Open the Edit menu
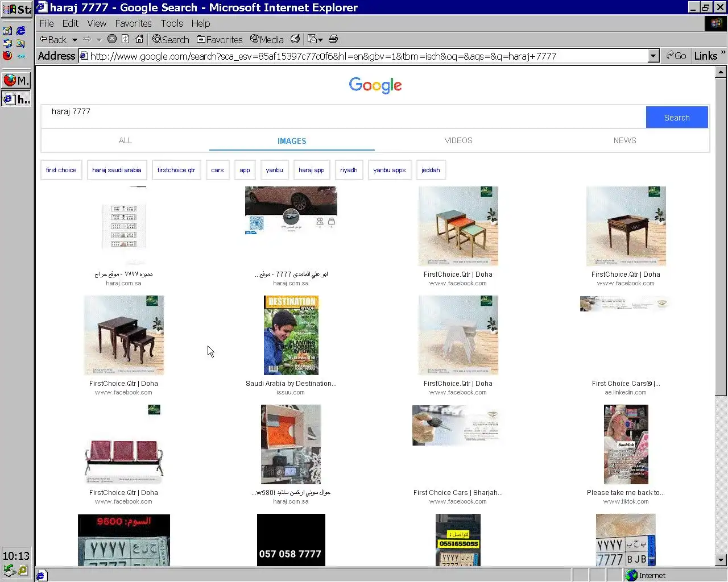Image resolution: width=728 pixels, height=582 pixels. tap(71, 23)
